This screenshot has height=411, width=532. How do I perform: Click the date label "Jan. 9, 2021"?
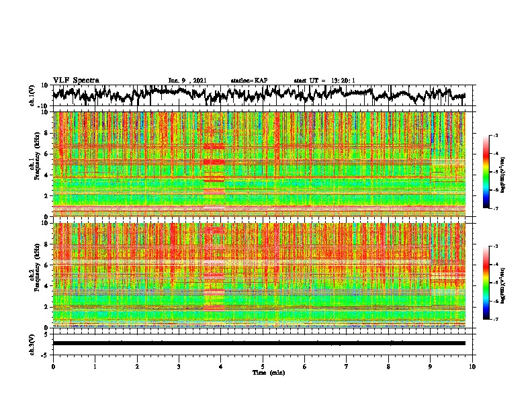pos(187,81)
